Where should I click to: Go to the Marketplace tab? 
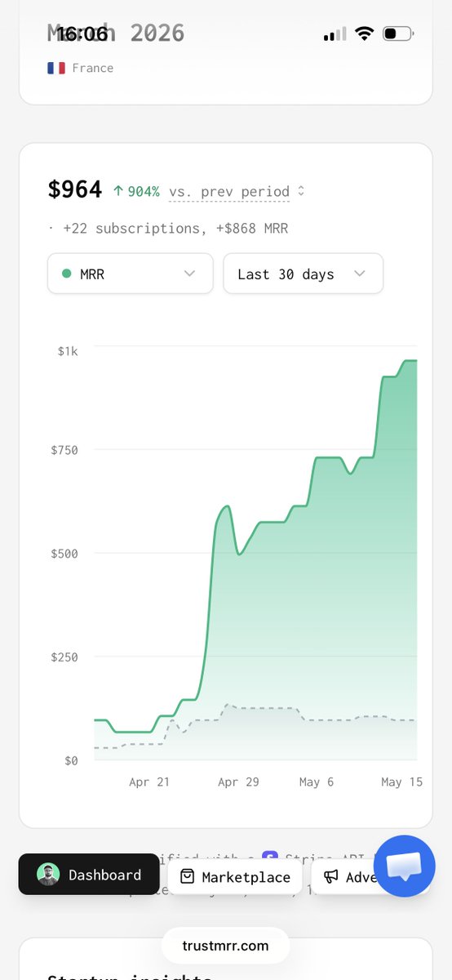point(235,877)
